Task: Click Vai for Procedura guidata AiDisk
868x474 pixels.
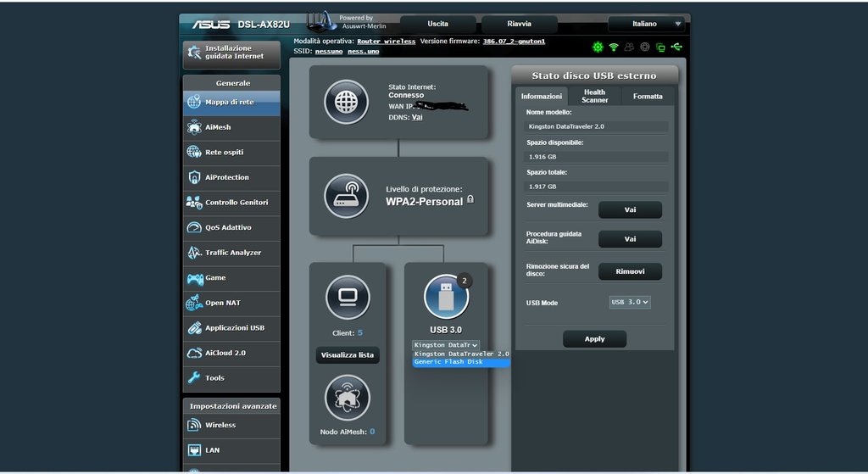Action: [x=630, y=239]
